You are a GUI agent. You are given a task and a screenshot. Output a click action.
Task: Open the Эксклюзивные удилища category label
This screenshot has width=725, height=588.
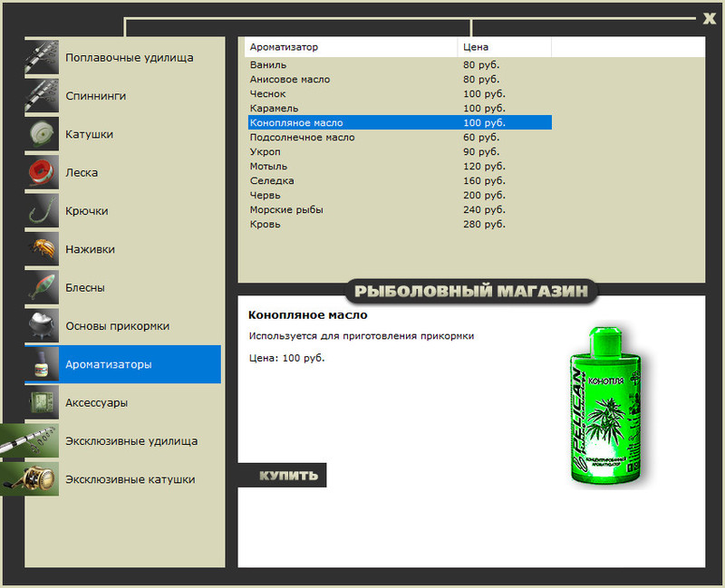(131, 441)
